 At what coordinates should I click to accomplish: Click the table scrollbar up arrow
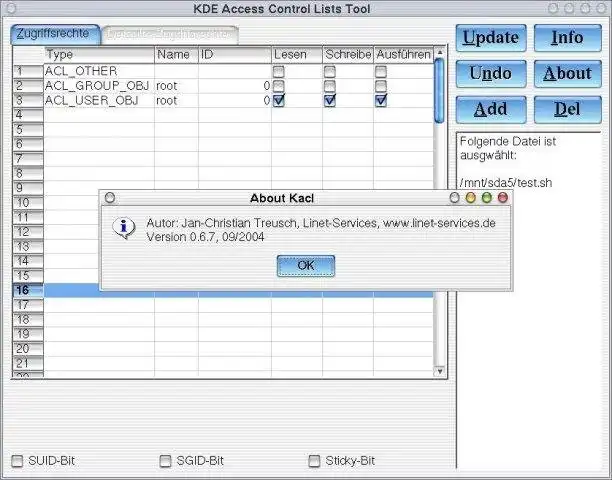point(440,52)
